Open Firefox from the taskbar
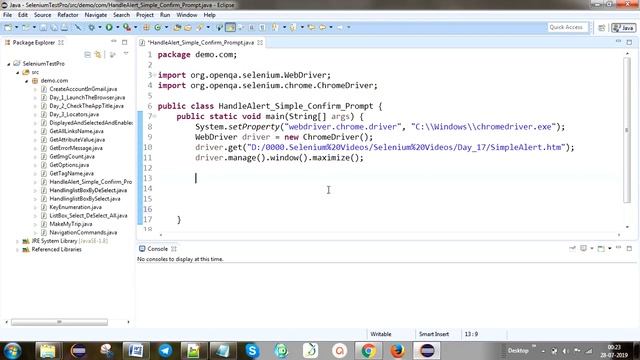The height and width of the screenshot is (360, 640). click(x=398, y=351)
